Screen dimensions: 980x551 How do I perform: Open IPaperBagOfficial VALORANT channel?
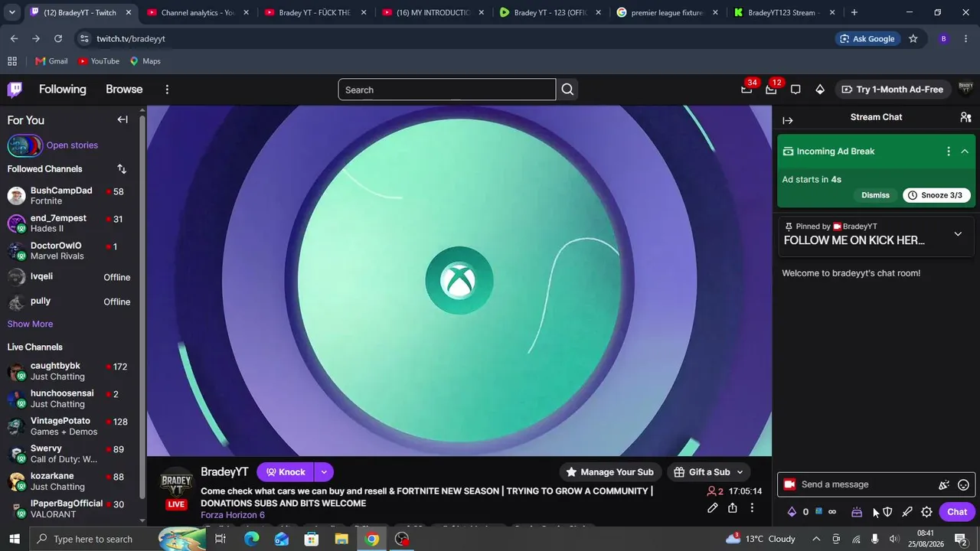point(69,509)
